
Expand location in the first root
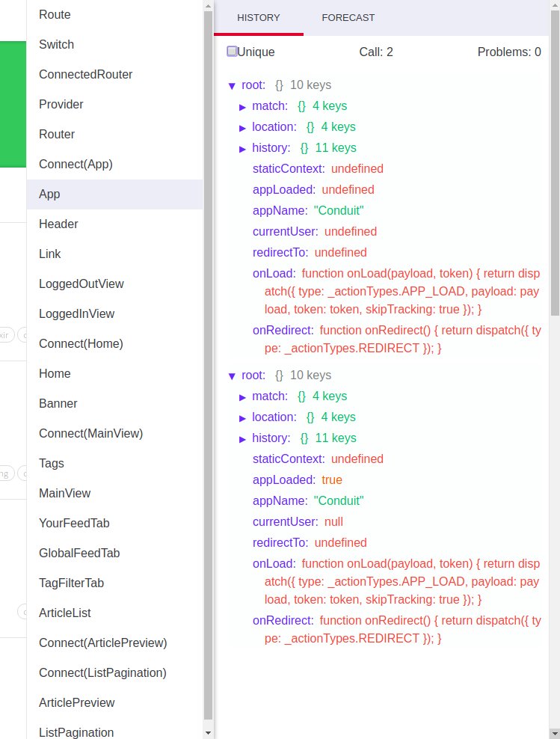[x=242, y=128]
